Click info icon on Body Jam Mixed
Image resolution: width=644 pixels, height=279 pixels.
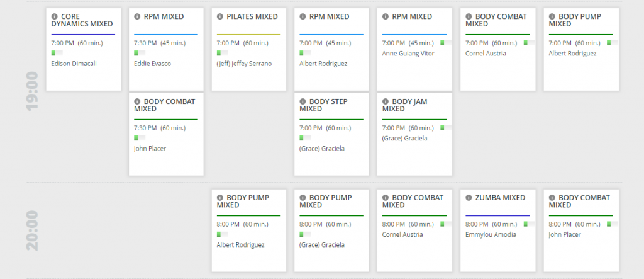click(x=386, y=101)
